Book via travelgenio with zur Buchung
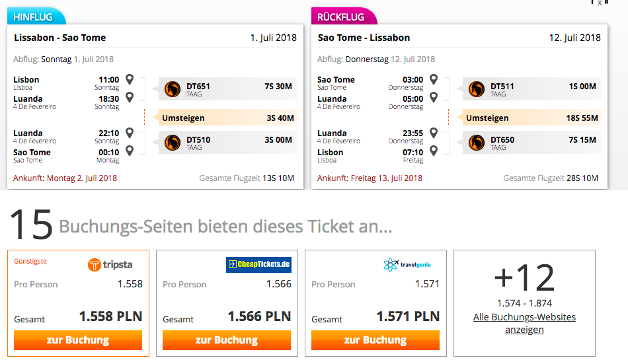 [x=375, y=340]
